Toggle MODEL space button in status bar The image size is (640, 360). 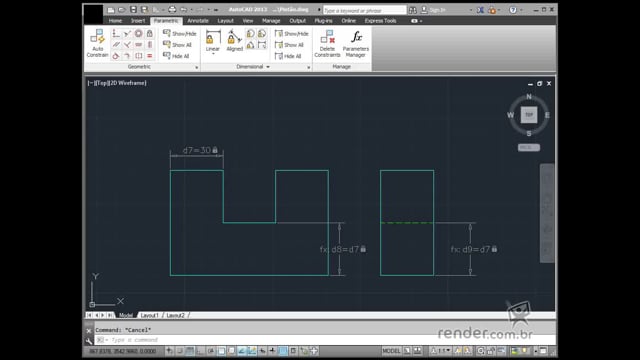391,351
